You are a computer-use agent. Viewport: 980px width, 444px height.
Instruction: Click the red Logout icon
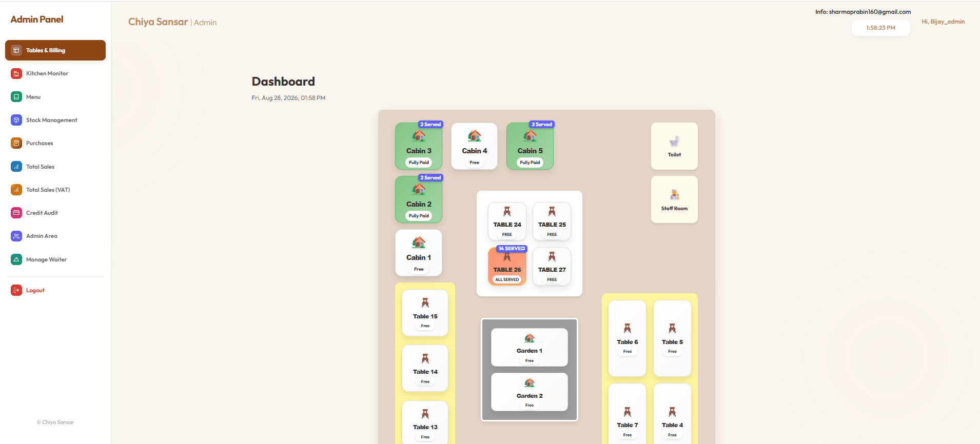[x=16, y=290]
